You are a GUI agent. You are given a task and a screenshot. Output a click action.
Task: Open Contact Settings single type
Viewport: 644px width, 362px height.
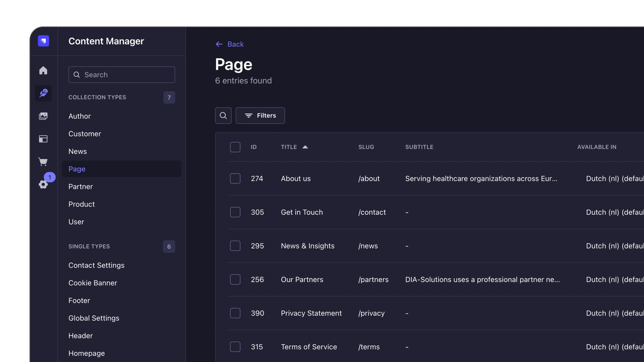96,265
